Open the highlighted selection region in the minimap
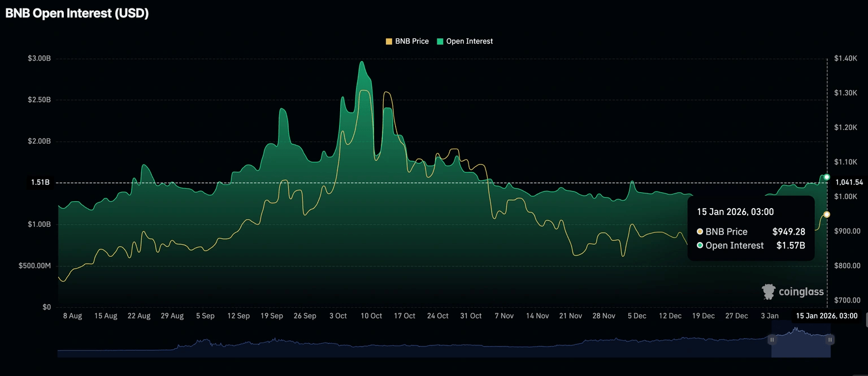The width and height of the screenshot is (868, 376). 801,340
